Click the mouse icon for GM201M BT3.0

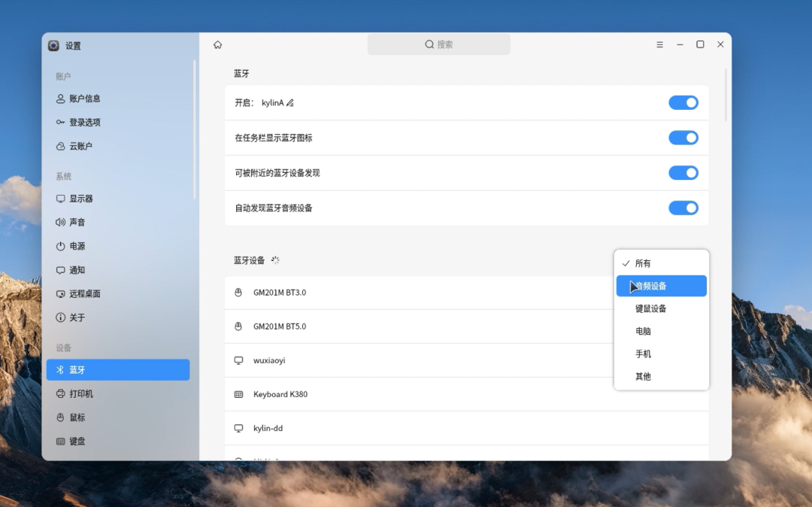[x=238, y=293]
